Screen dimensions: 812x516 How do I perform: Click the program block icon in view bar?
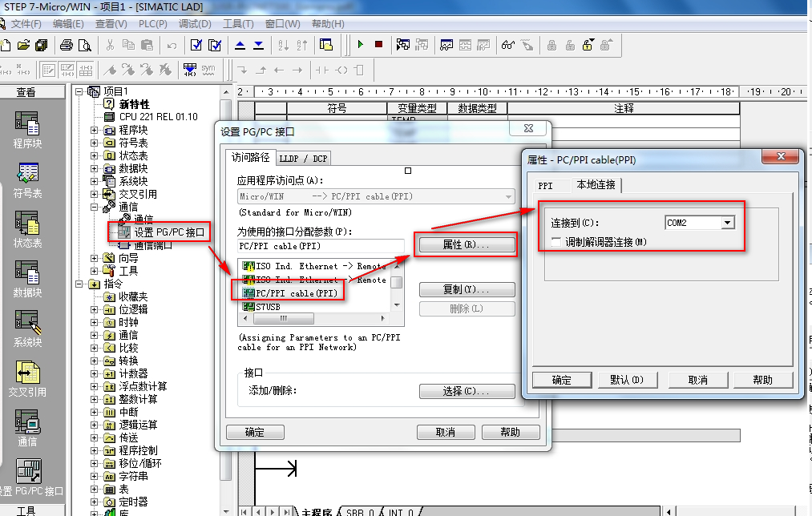(x=27, y=123)
